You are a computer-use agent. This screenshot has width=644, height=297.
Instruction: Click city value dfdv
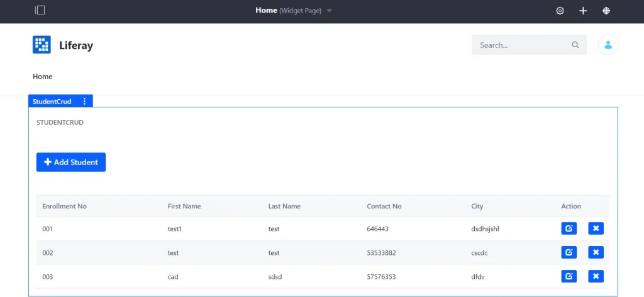click(478, 276)
